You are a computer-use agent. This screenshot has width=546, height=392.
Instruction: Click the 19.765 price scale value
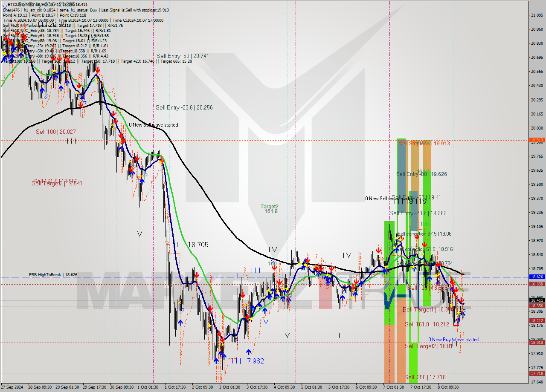[x=537, y=156]
